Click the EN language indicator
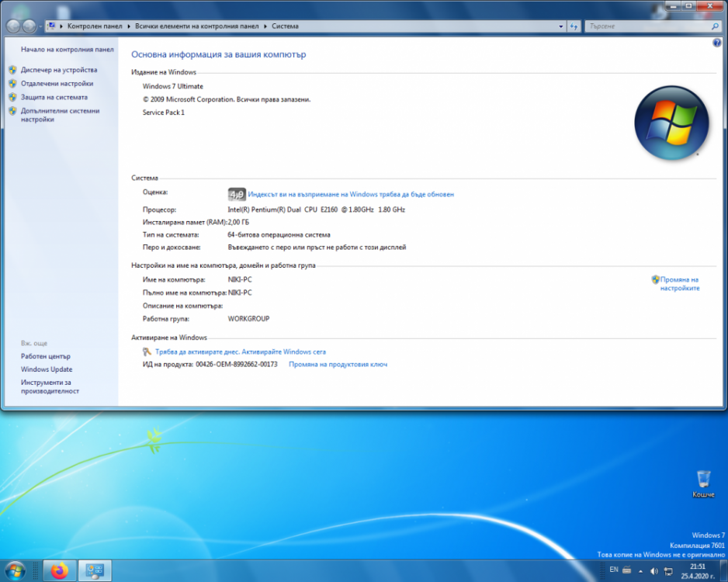728x582 pixels. (x=614, y=570)
